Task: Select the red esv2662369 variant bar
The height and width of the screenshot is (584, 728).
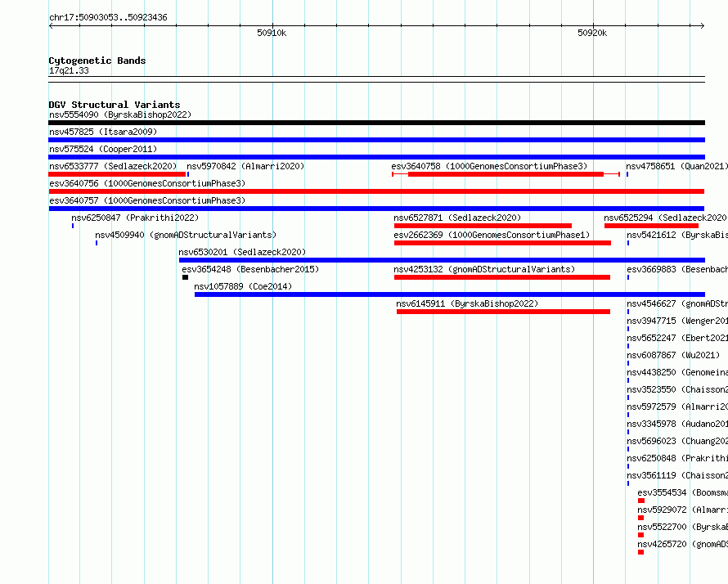Action: coord(502,243)
